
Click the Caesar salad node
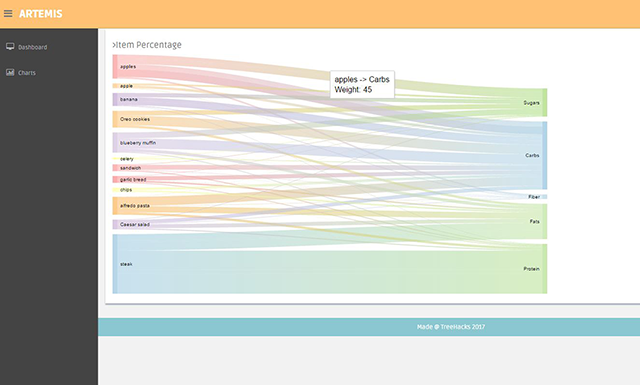pyautogui.click(x=115, y=225)
